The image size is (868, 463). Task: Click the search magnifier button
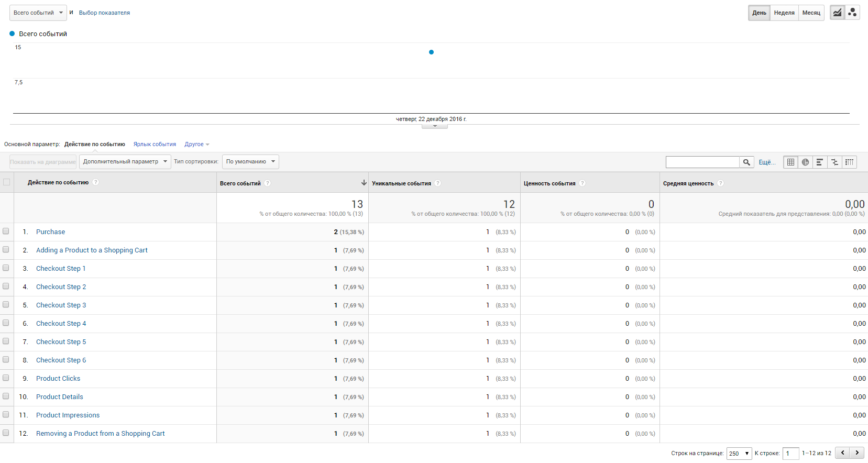(746, 162)
